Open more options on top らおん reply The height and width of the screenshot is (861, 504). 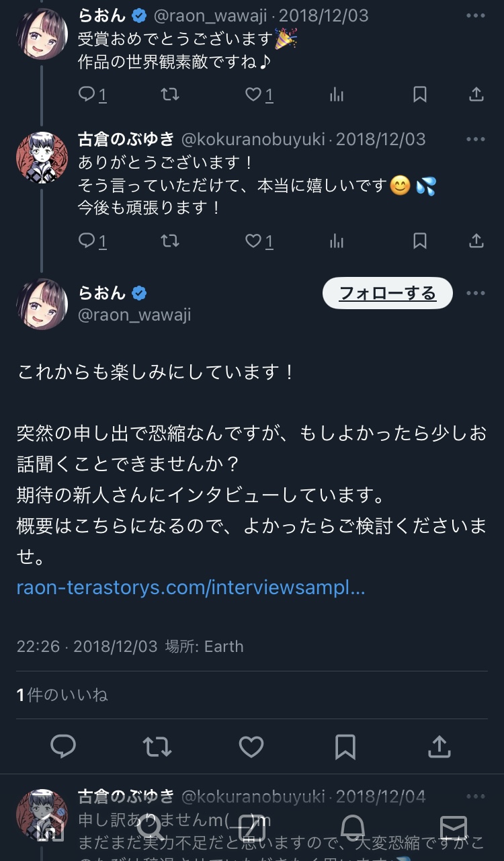475,16
